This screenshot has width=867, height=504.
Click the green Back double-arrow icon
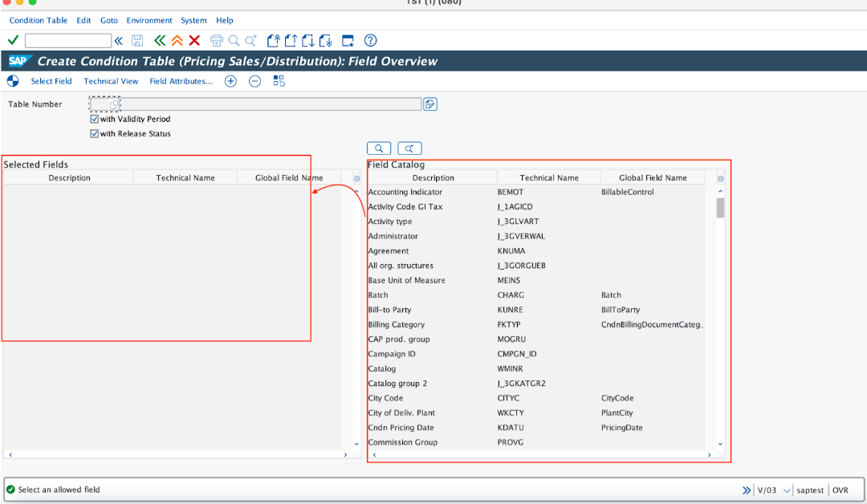(x=160, y=40)
